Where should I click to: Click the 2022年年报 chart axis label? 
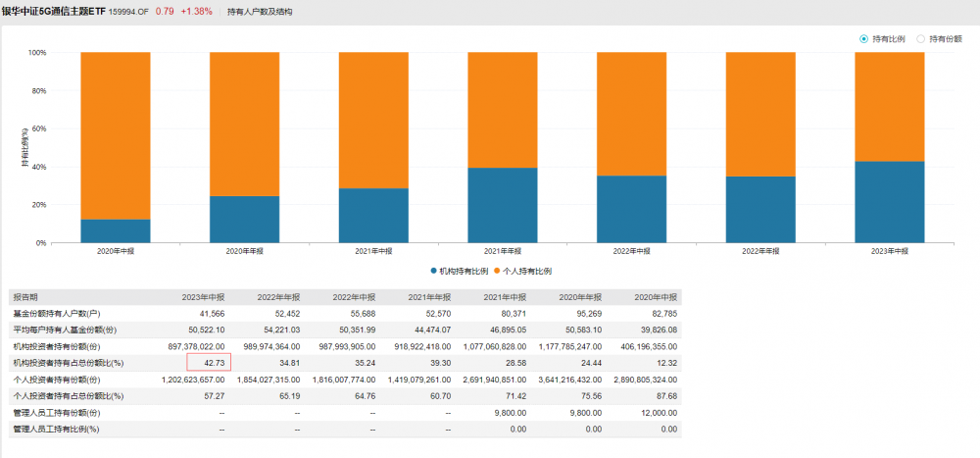coord(760,251)
